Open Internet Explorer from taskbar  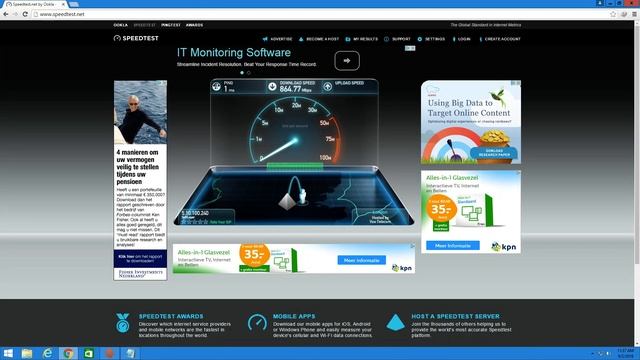47,353
